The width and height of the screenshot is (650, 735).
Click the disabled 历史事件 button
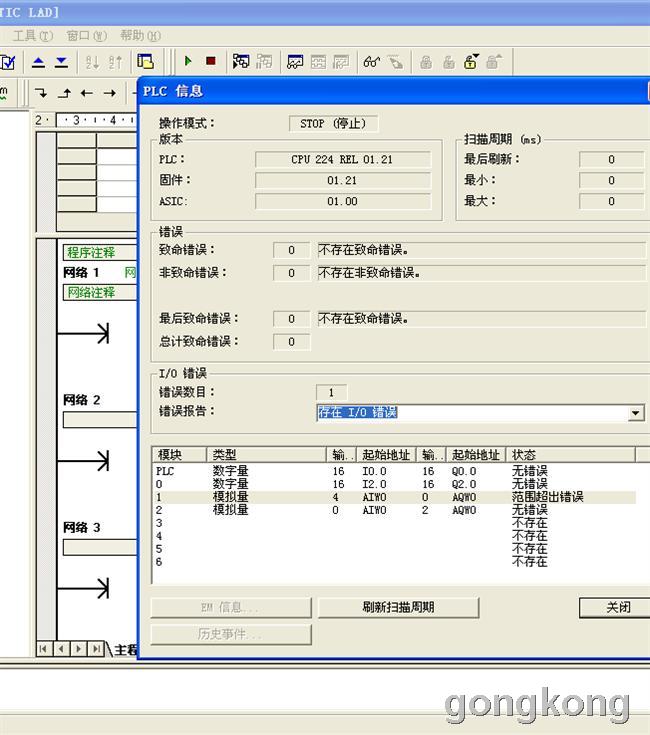click(x=231, y=634)
